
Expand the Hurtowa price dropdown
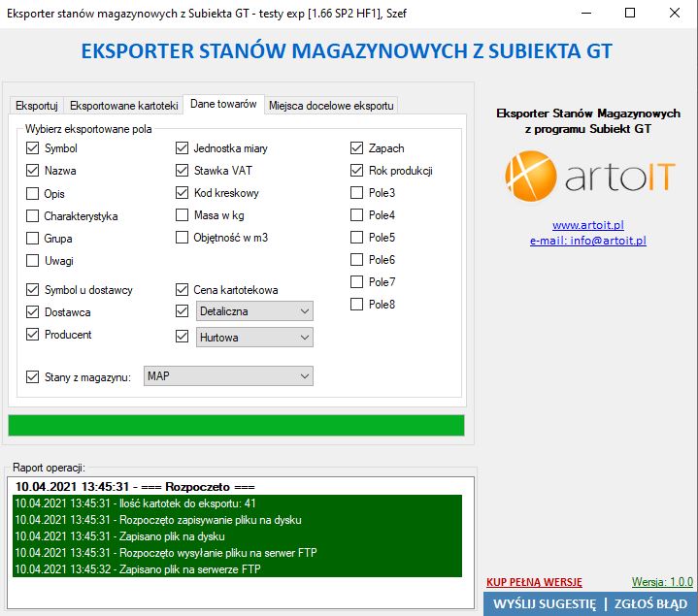(254, 337)
